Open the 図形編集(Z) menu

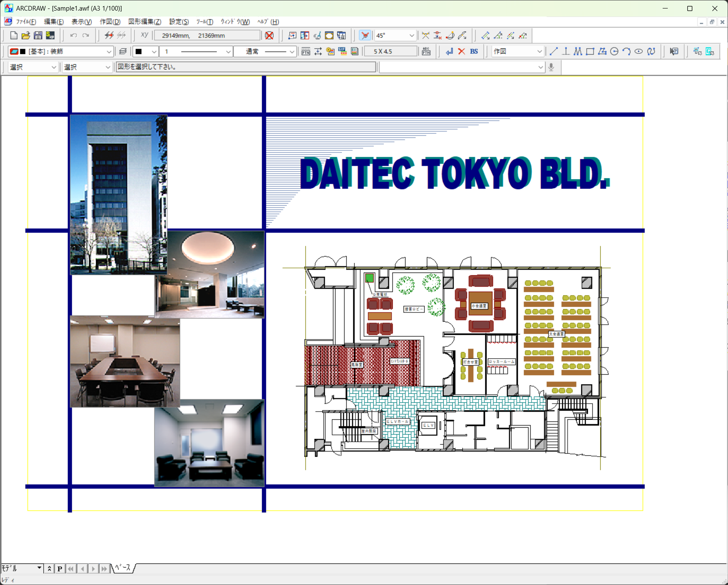(145, 22)
